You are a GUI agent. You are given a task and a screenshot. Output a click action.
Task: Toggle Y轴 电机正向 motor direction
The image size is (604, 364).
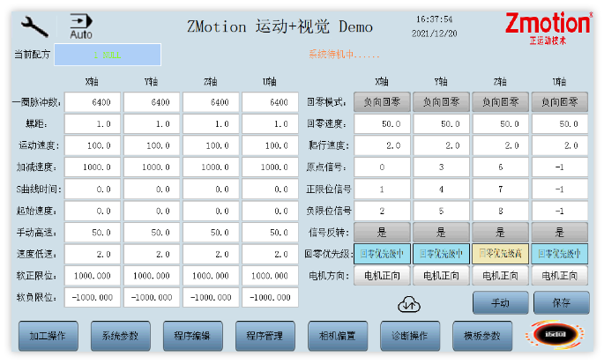coord(441,275)
